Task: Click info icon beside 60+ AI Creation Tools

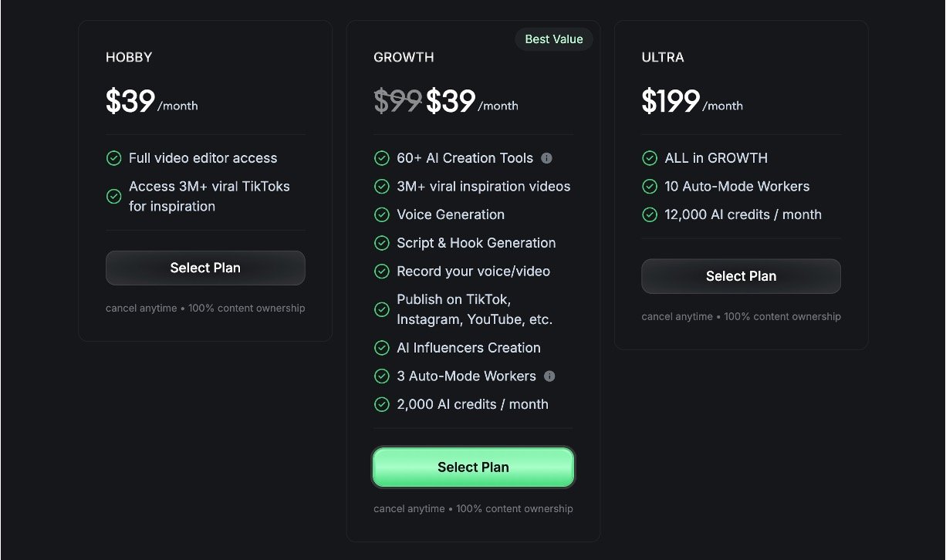Action: click(546, 158)
